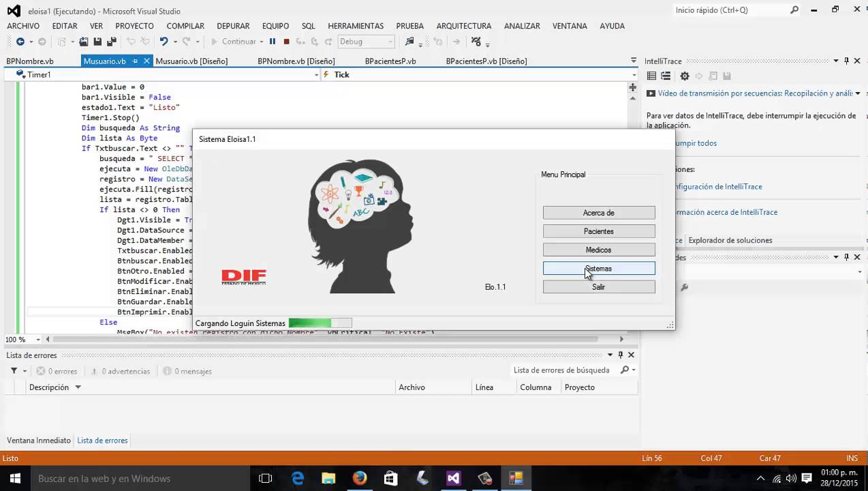This screenshot has height=491, width=868.
Task: Click the Save file disk icon
Action: 97,42
